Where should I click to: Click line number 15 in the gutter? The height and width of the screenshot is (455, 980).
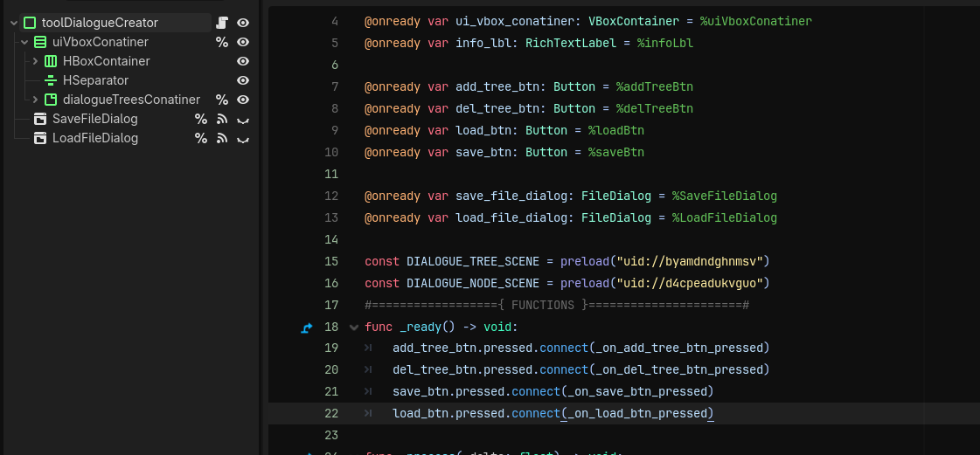(x=331, y=261)
